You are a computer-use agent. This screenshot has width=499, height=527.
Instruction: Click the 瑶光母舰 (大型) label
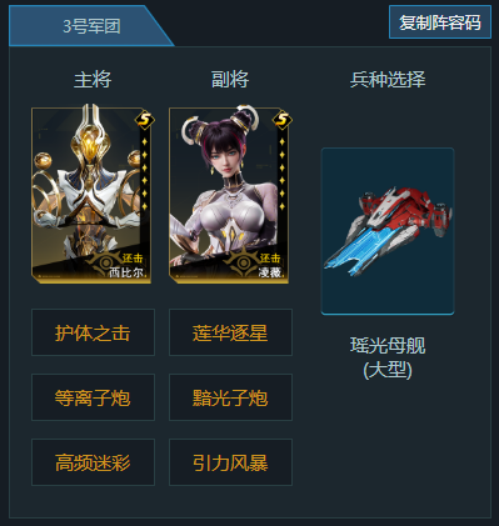(x=387, y=358)
